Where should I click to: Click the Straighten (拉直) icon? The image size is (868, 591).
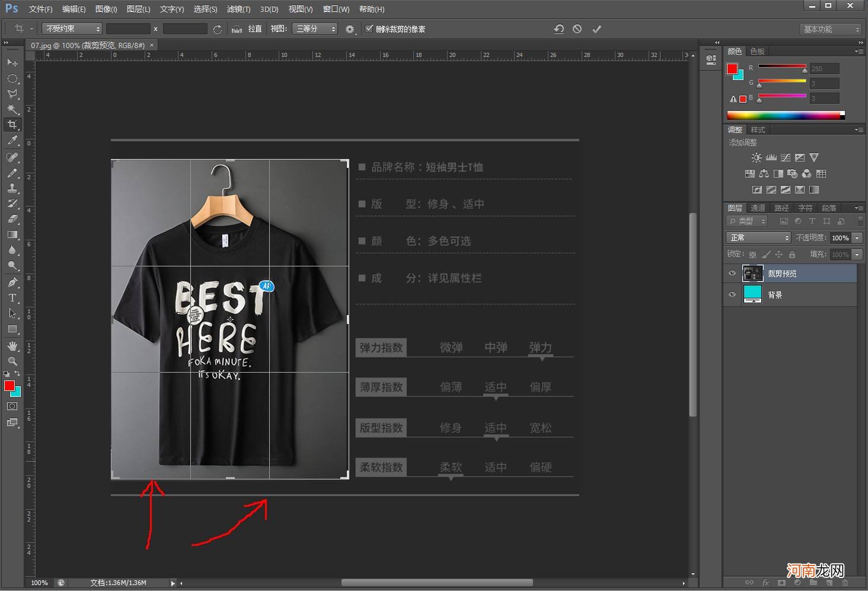click(237, 29)
